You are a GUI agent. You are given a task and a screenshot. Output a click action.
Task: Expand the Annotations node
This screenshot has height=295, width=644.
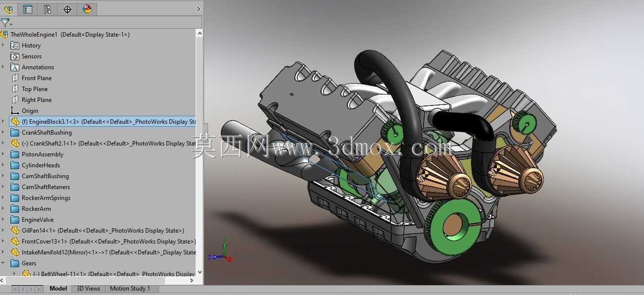[x=3, y=67]
